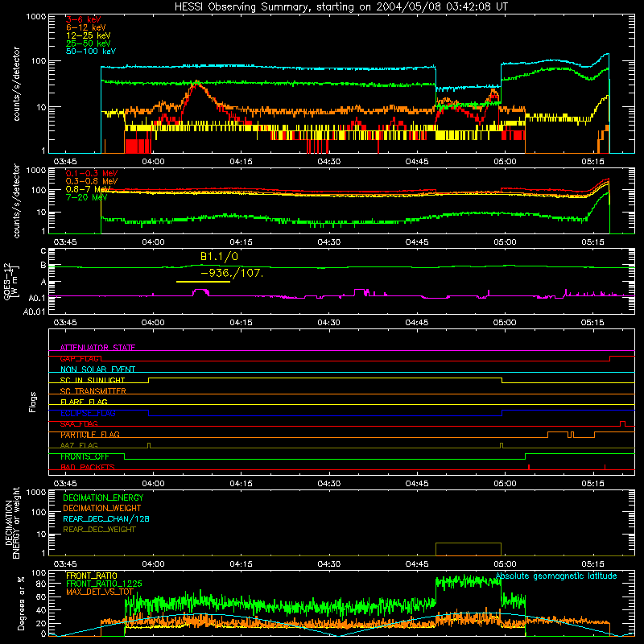Click the REAR_DEC_WEIGHT step rectangle in decimation plot

(469, 550)
